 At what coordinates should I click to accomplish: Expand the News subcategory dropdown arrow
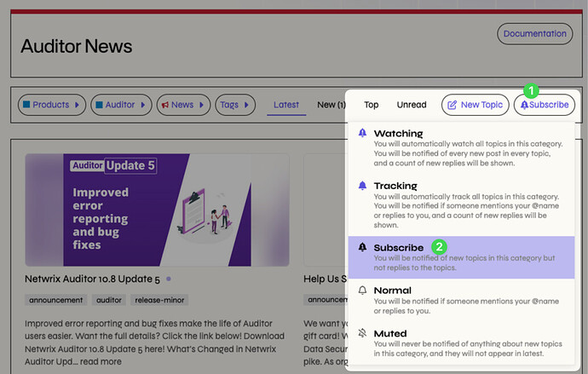[201, 105]
